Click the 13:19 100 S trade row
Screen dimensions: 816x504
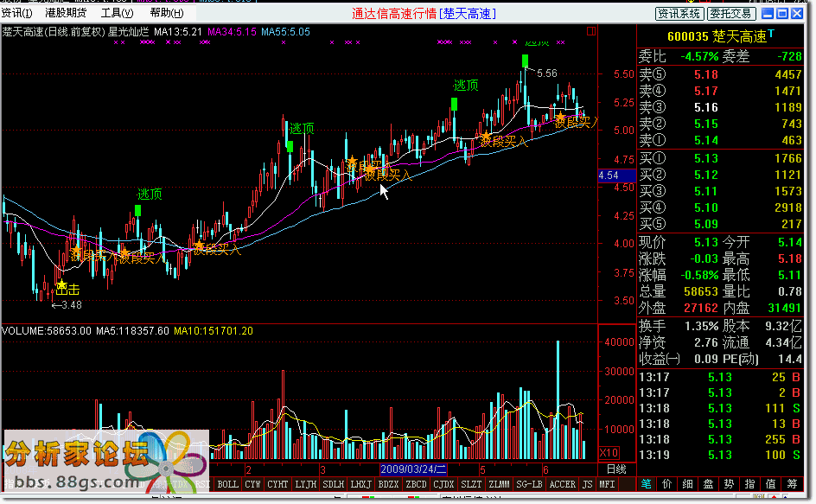click(x=720, y=455)
